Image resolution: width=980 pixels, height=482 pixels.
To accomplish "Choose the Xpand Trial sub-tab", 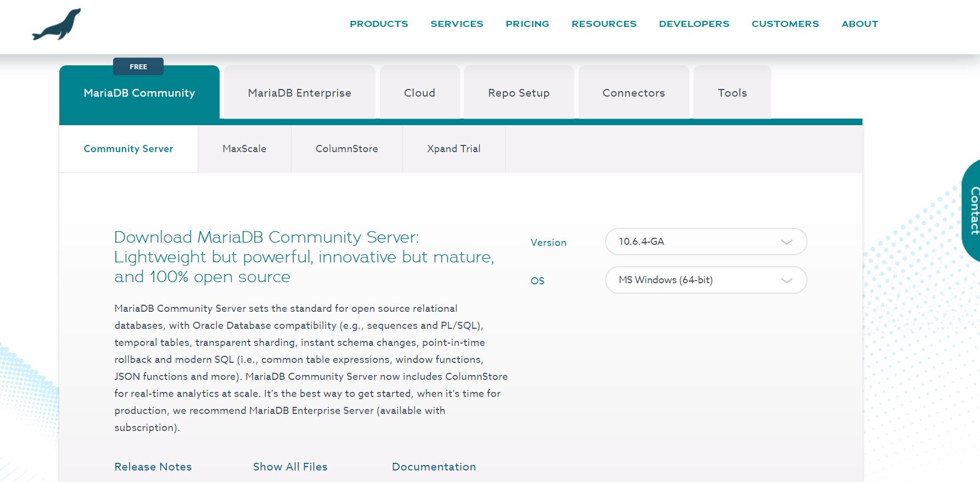I will tap(453, 149).
